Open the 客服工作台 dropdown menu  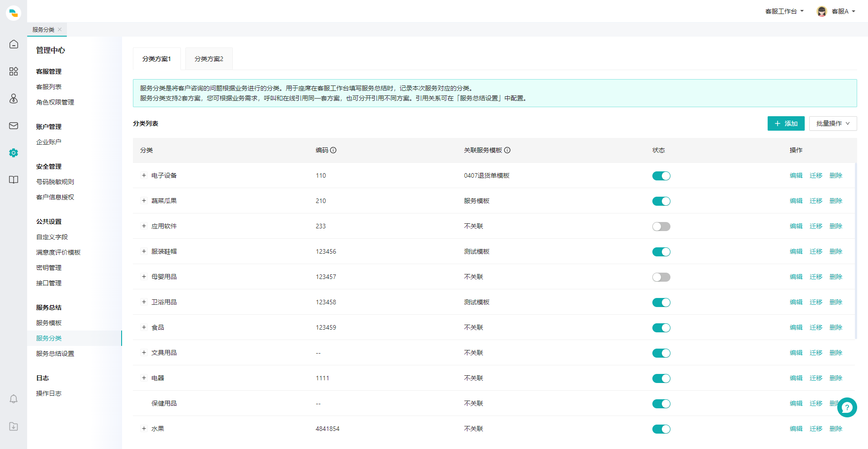pos(784,11)
